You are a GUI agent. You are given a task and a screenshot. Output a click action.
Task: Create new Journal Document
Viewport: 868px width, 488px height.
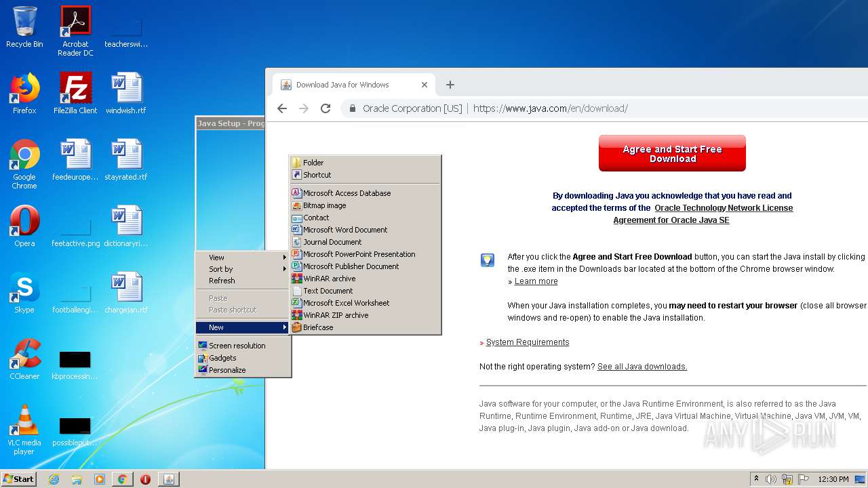click(366, 242)
